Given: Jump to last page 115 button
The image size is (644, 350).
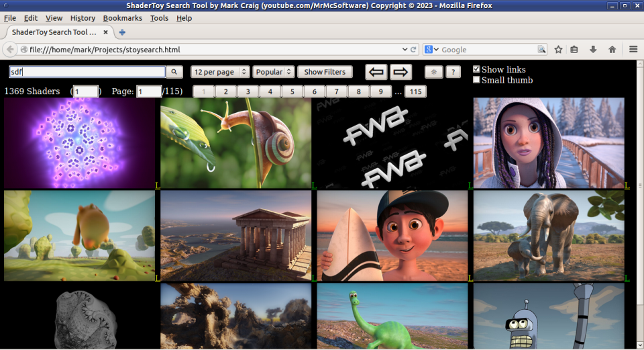Looking at the screenshot, I should 416,91.
